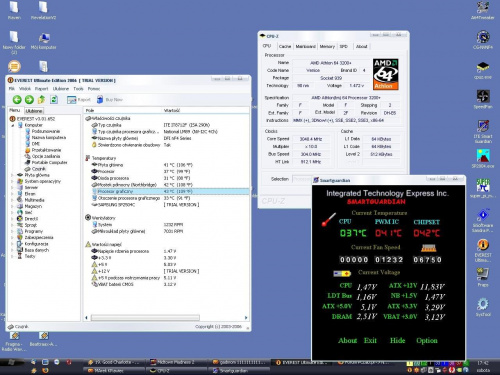
Task: Select Portable Computer in the tree
Action: [x=49, y=162]
